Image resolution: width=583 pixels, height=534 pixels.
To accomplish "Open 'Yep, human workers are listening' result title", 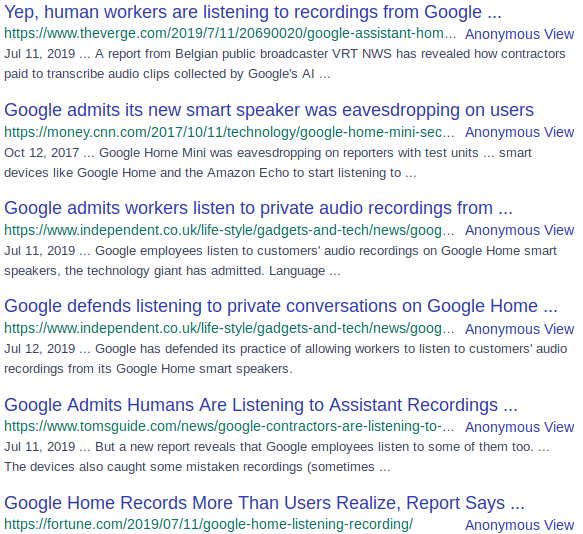I will (x=253, y=12).
